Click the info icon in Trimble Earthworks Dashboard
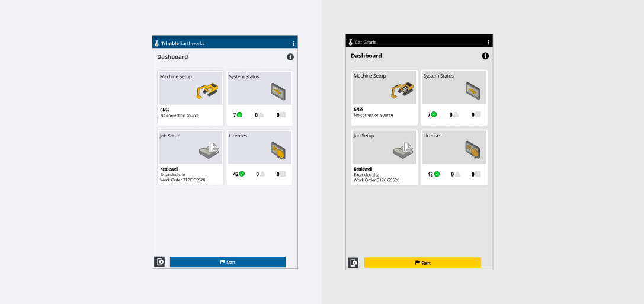 tap(290, 57)
